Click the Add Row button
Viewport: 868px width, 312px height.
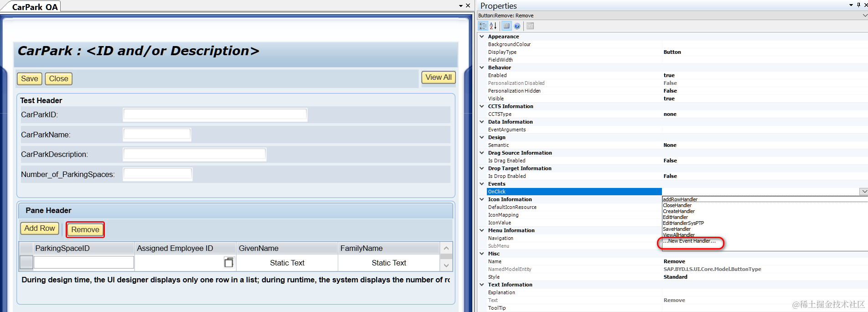40,228
